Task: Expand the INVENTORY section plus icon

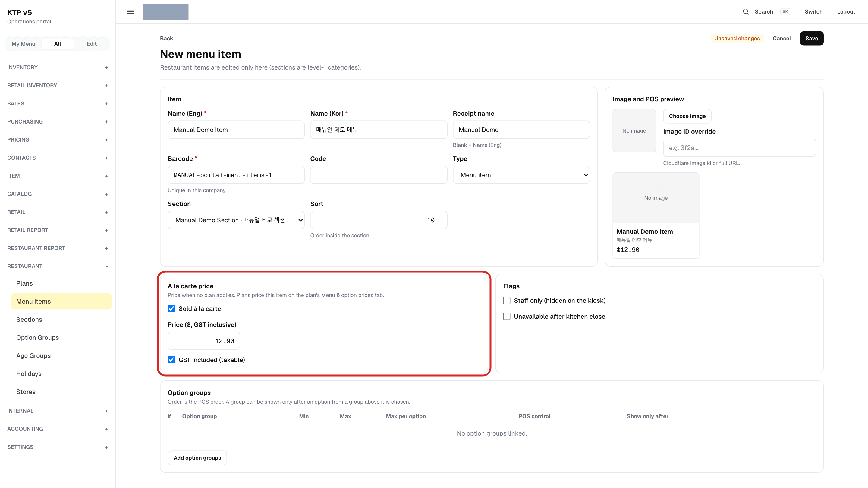Action: point(106,68)
